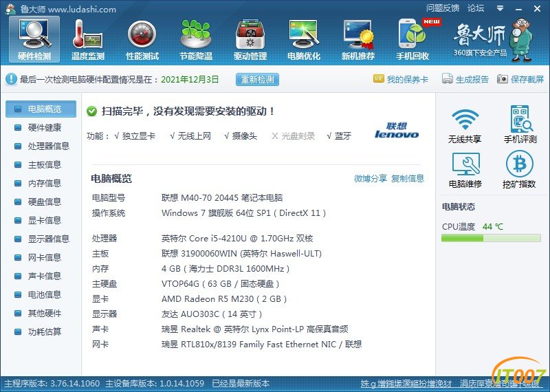Open the 新机推荐 new PC recommendations
The height and width of the screenshot is (392, 550).
click(358, 39)
